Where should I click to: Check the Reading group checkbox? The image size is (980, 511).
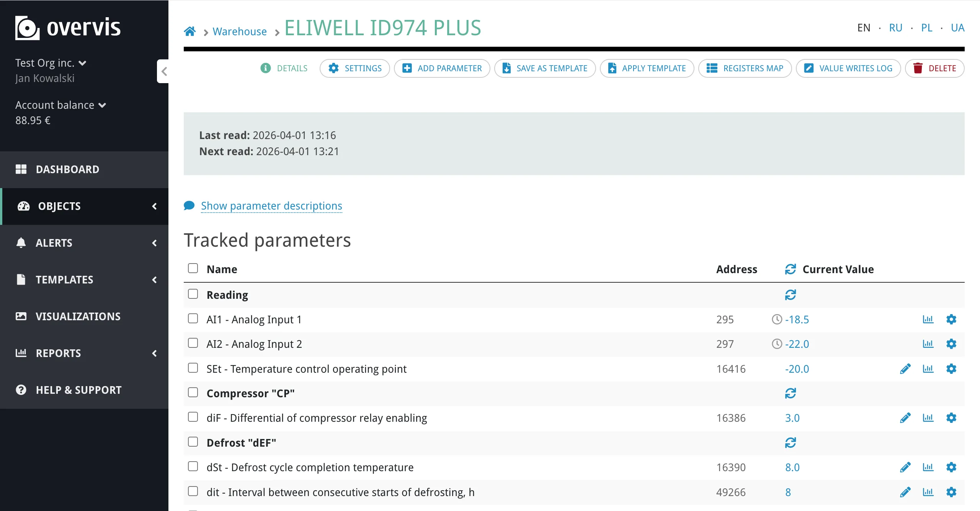[x=193, y=294]
